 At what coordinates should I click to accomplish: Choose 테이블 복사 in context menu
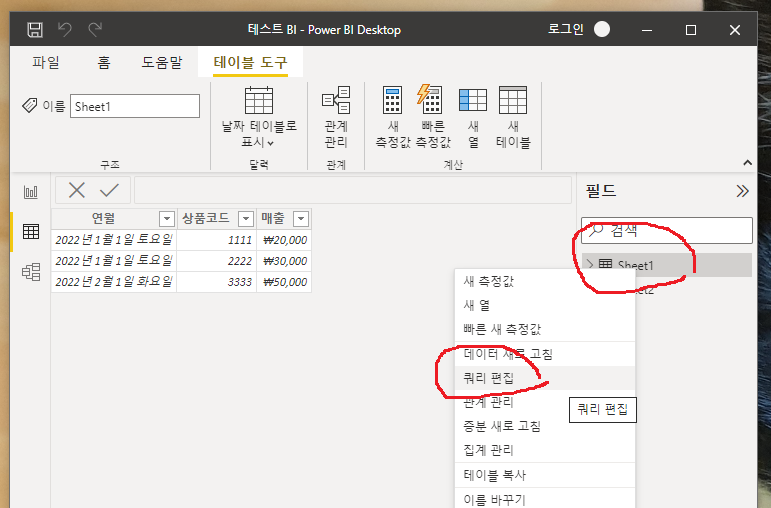(545, 475)
